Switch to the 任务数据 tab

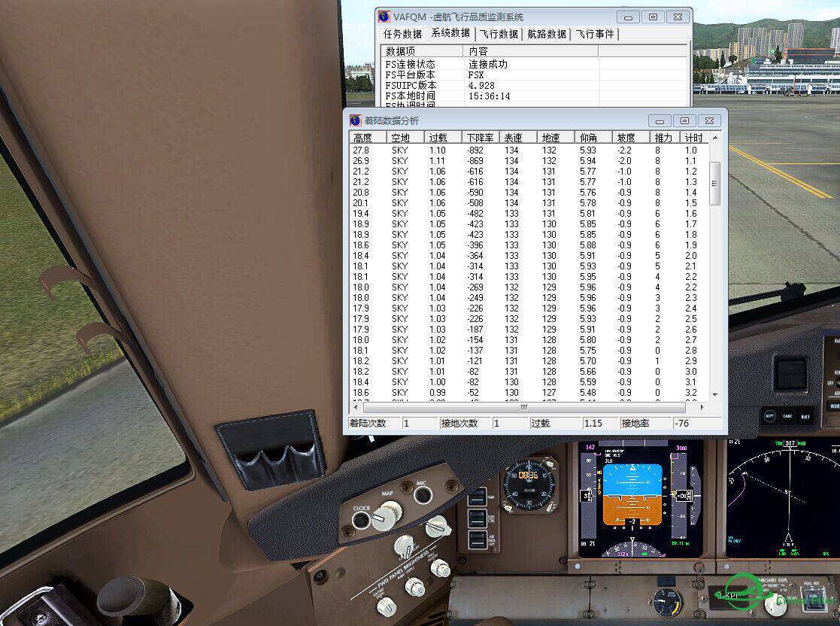(x=402, y=34)
